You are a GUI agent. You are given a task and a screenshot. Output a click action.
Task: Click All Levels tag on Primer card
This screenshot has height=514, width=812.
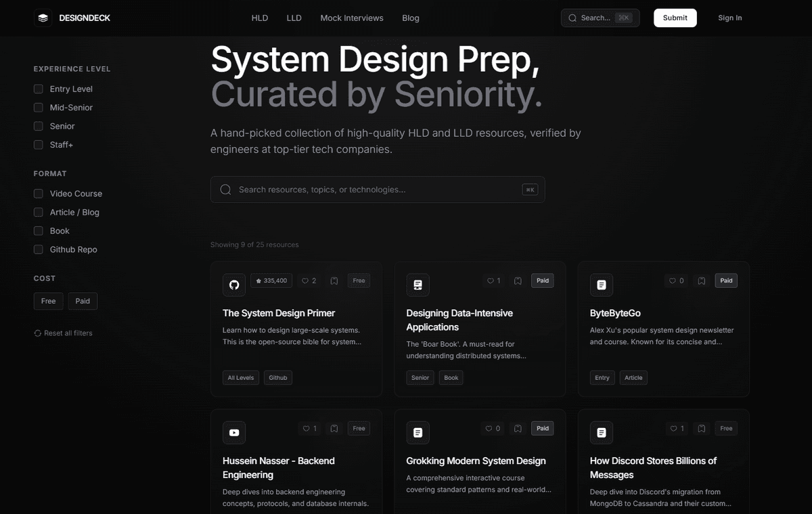click(x=241, y=378)
